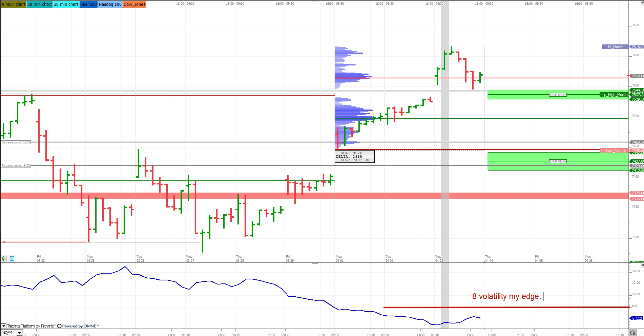Click the 7616.25 price axis marker
644x336 pixels.
pos(637,47)
